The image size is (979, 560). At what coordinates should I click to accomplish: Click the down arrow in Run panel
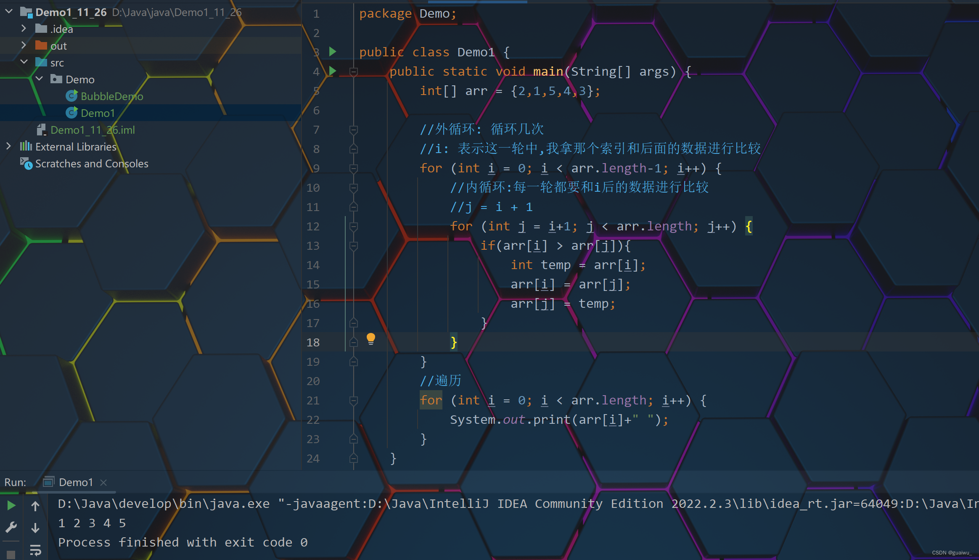[x=35, y=528]
